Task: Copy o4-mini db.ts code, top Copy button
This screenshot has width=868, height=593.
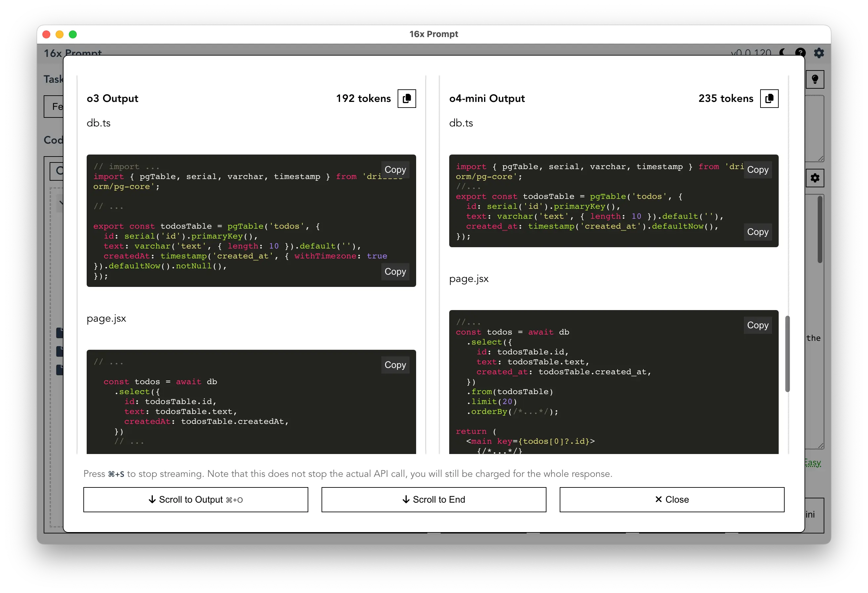Action: (x=758, y=170)
